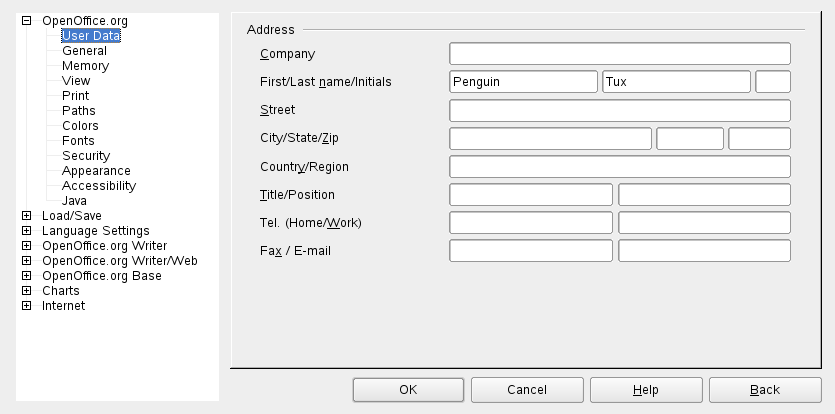The width and height of the screenshot is (835, 414).
Task: Open Help for this dialog
Action: pyautogui.click(x=646, y=389)
